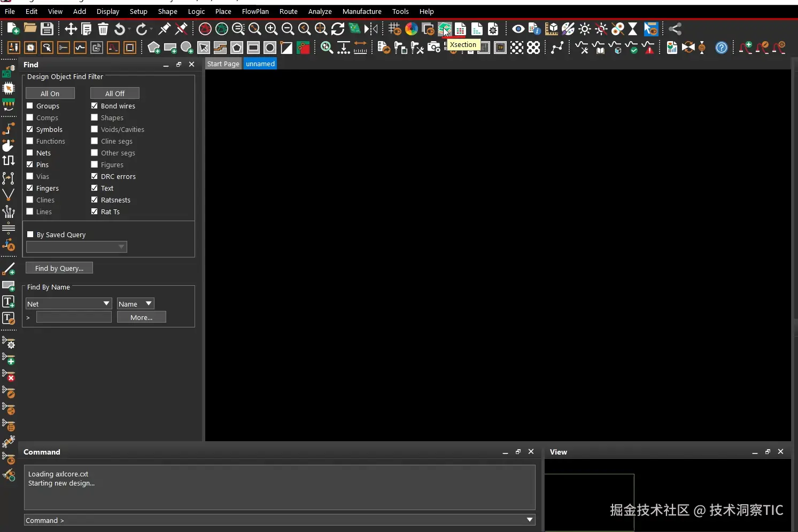Open the blue Help question mark icon
The width and height of the screenshot is (798, 532).
pos(722,48)
